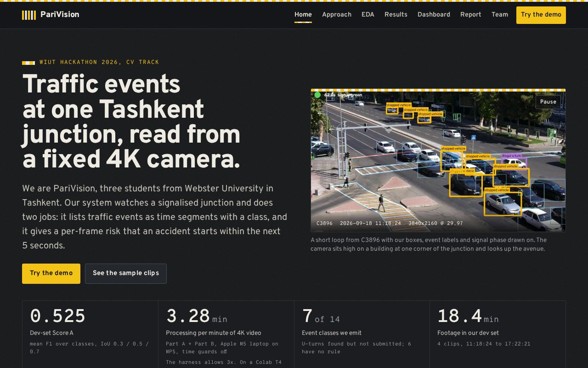Click the "C3896" camera ID on the video
Image resolution: width=588 pixels, height=368 pixels.
[x=324, y=224]
